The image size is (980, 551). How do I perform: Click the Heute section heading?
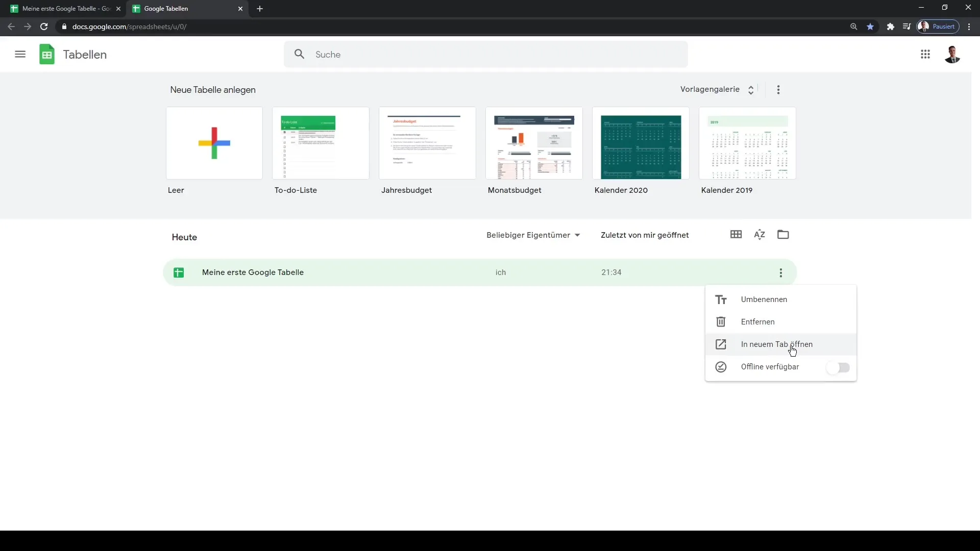184,237
